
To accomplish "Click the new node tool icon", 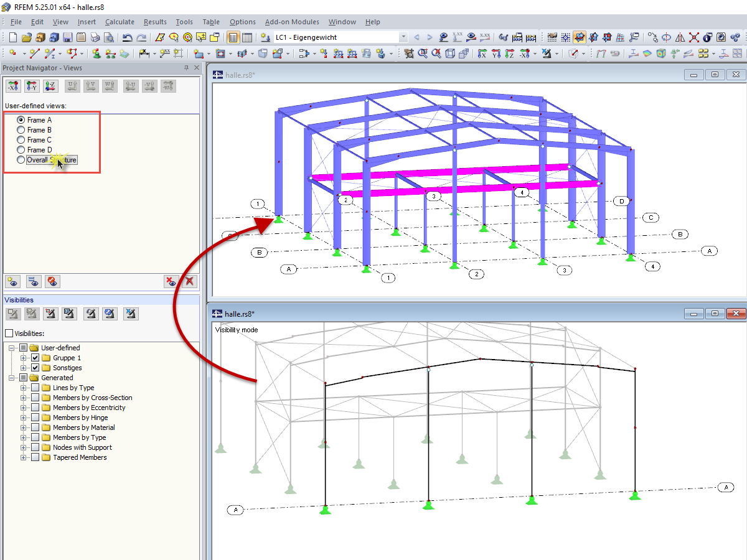I will [12, 54].
